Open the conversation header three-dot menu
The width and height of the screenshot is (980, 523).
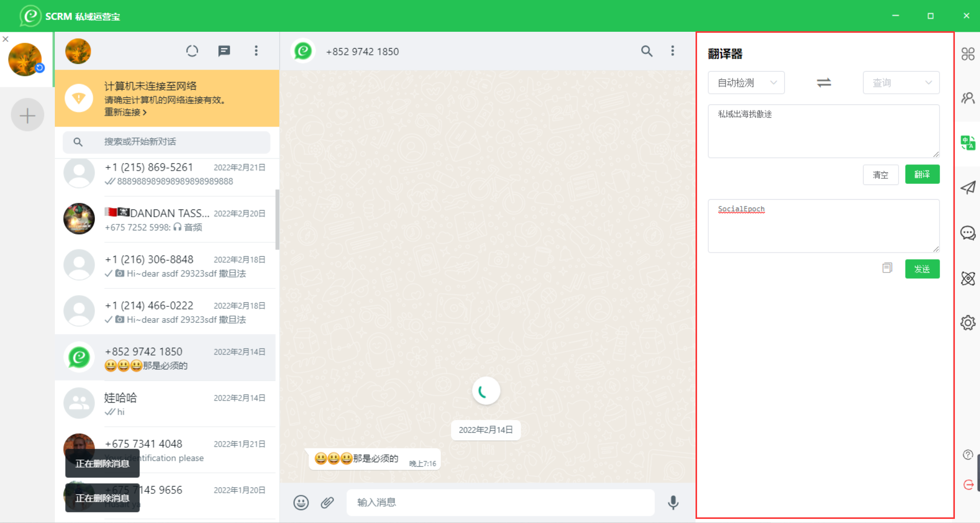coord(672,51)
